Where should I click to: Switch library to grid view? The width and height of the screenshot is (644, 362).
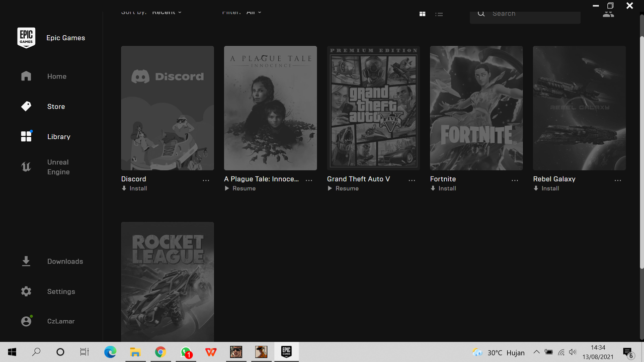click(423, 14)
